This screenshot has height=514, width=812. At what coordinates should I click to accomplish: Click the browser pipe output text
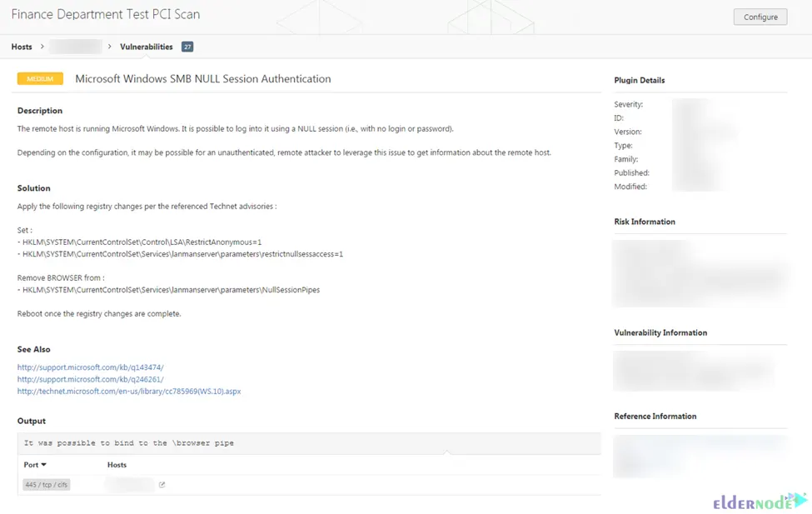129,443
